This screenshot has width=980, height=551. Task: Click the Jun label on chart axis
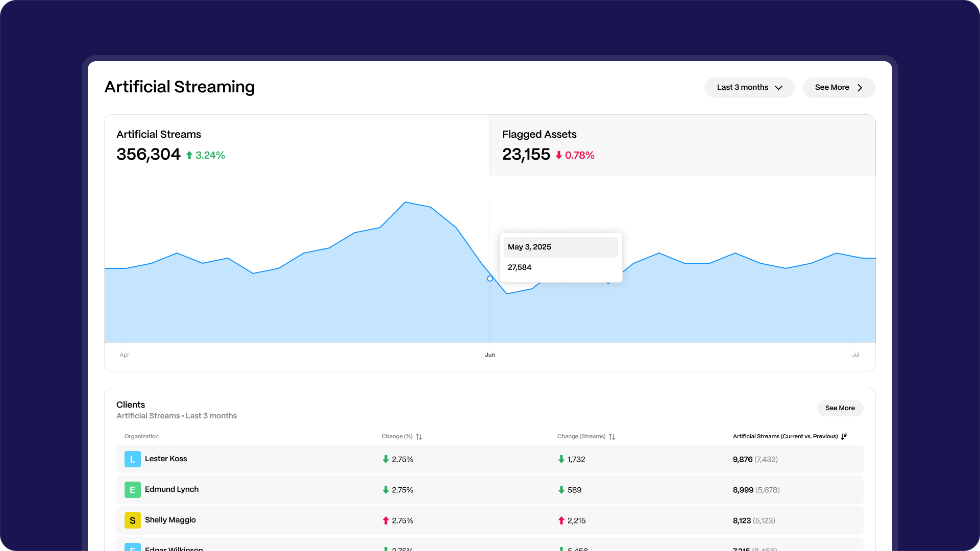coord(490,355)
